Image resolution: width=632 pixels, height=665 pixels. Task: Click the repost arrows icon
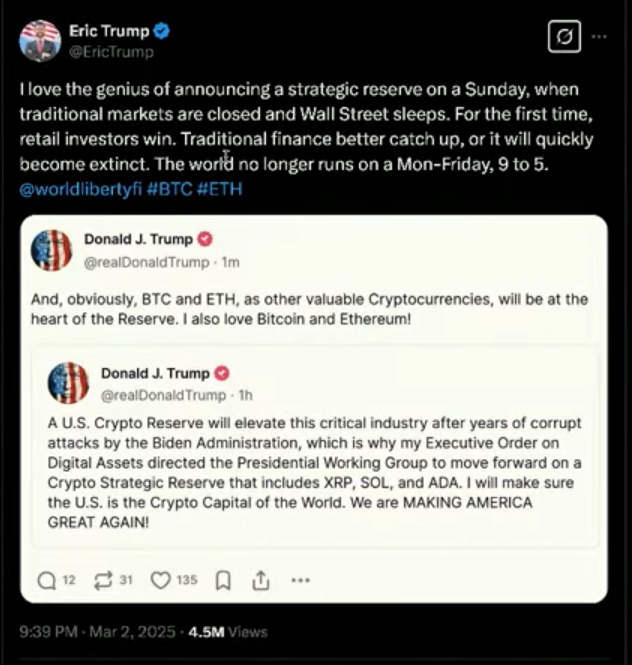[100, 580]
